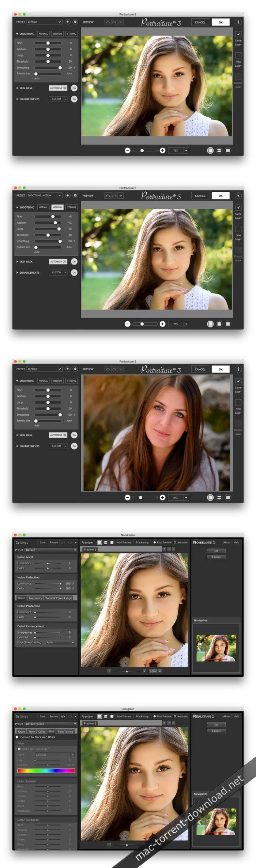Tick New Layer checkbox in top Portraiture window

pos(238,55)
